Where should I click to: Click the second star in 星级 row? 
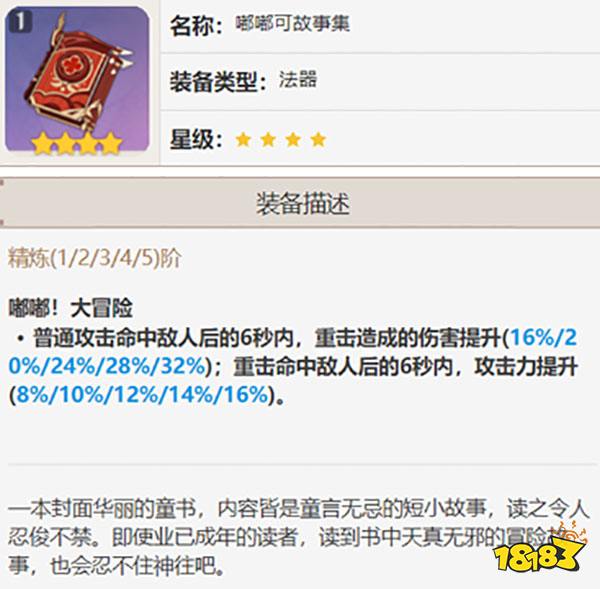coord(268,140)
